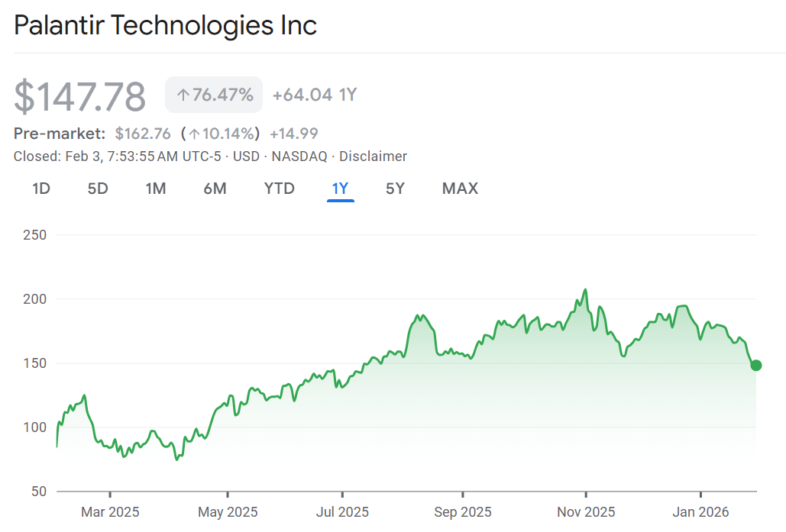Viewport: 786px width, 532px height.
Task: Click the Jan 2026 x-axis label
Action: 700,511
